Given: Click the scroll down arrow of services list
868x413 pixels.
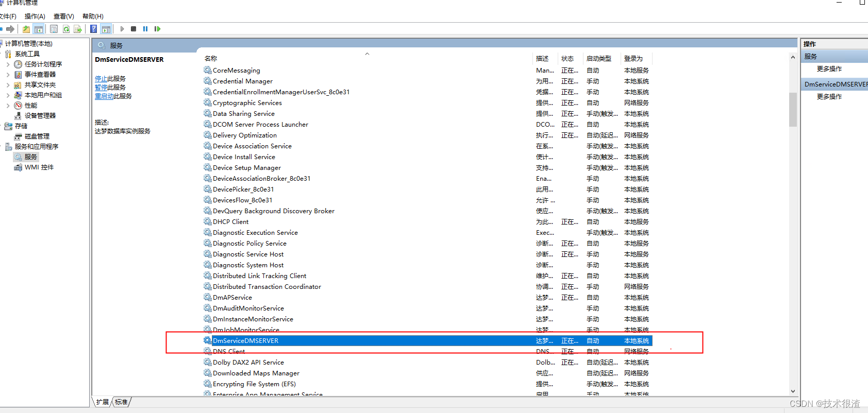Looking at the screenshot, I should [x=793, y=391].
